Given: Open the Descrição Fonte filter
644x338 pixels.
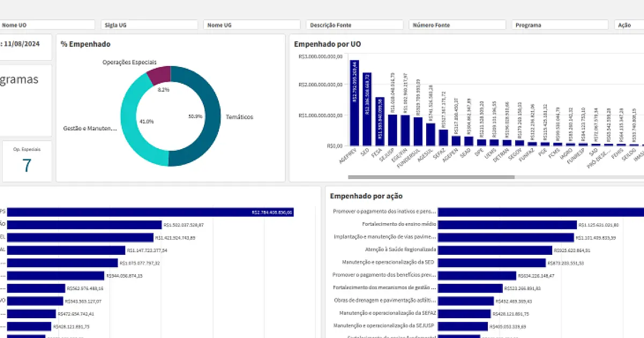Looking at the screenshot, I should coord(355,25).
